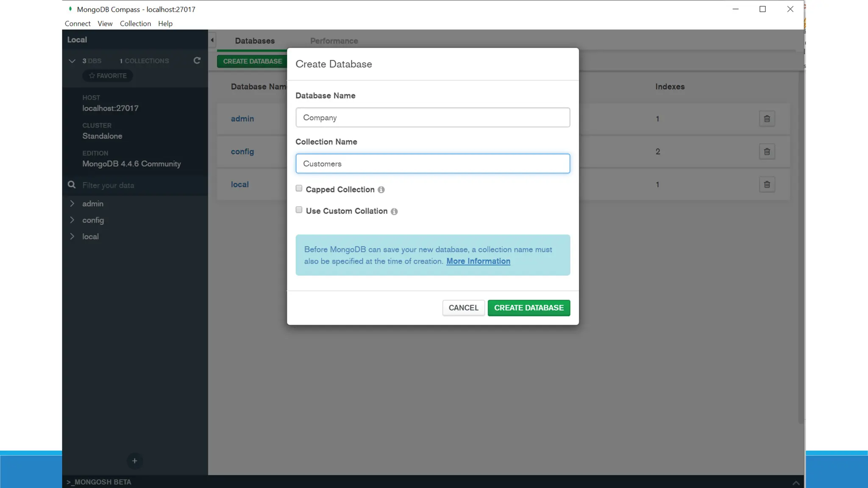Screen dimensions: 868x488
Task: Enable Use Custom Collation checkbox
Action: pyautogui.click(x=299, y=210)
